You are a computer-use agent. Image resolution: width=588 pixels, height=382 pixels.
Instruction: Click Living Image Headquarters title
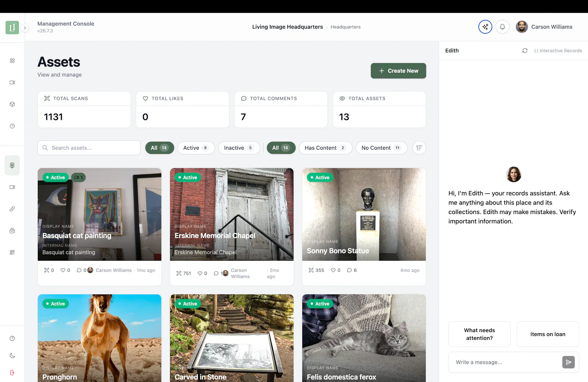[287, 27]
